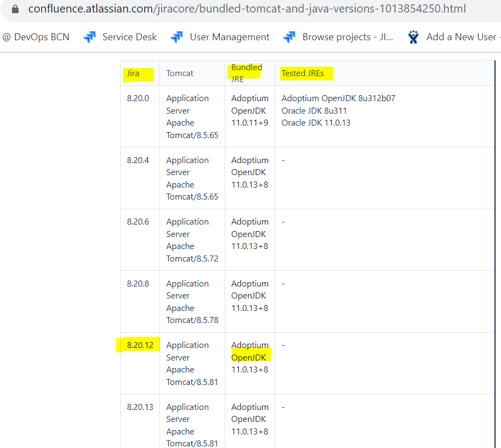Click Tomcat/8.5.78 cell in the 8.20.8 row
Screen dimensions: 501x448
coord(192,302)
